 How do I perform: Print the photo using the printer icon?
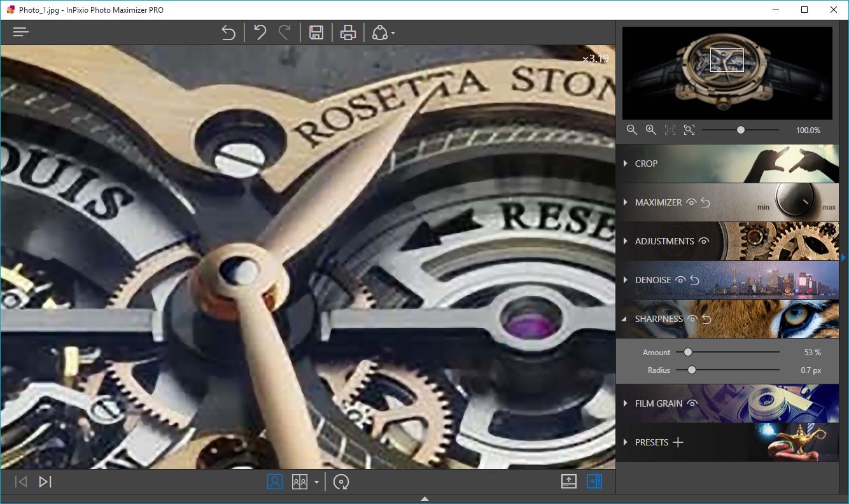[348, 32]
